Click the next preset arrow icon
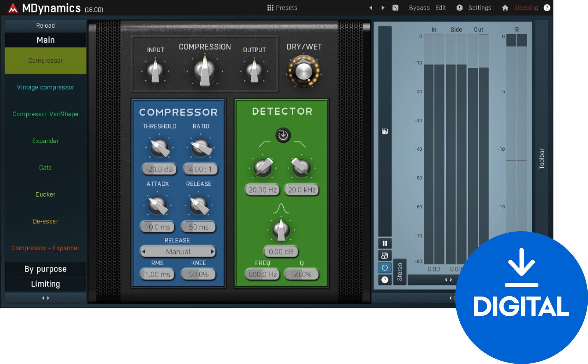Image resolution: width=588 pixels, height=364 pixels. coord(383,8)
